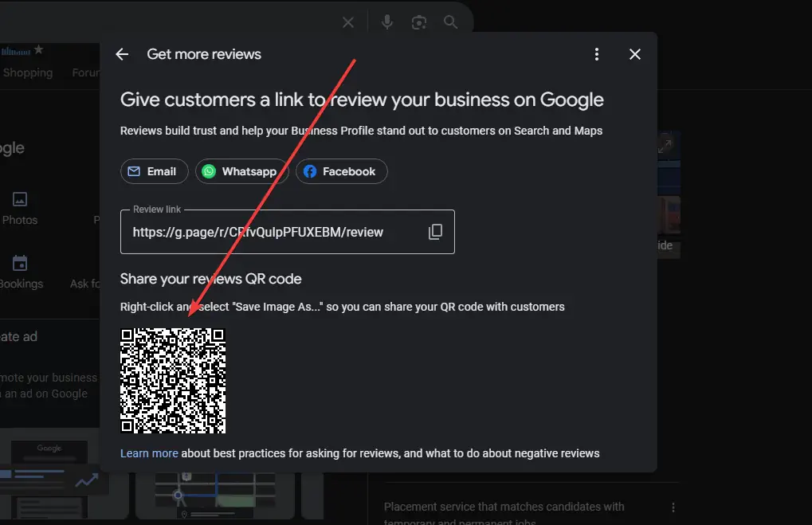
Task: Open the three-dot menu beside placement service text
Action: [x=673, y=507]
